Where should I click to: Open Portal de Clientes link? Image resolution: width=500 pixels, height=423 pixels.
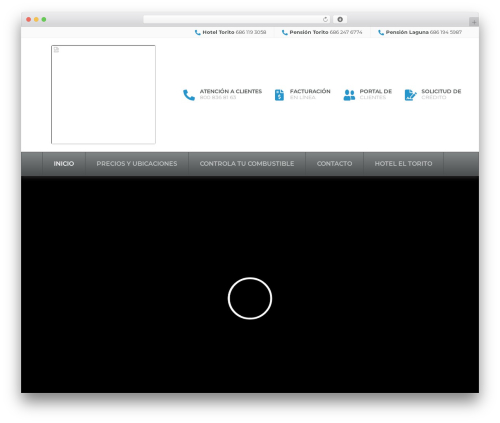376,94
